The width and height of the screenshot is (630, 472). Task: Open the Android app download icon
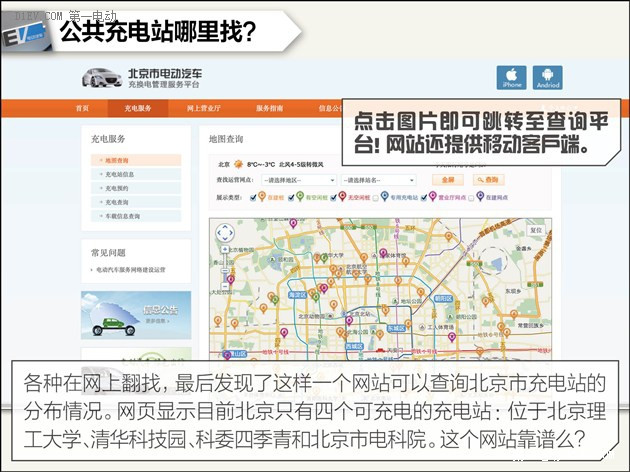[548, 78]
